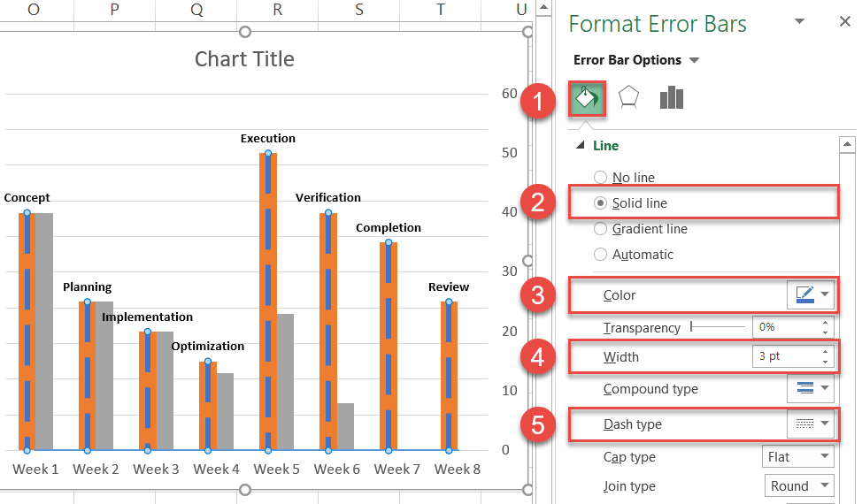This screenshot has height=504, width=862.
Task: Open the Error Bar Options bar chart tab
Action: pyautogui.click(x=671, y=98)
